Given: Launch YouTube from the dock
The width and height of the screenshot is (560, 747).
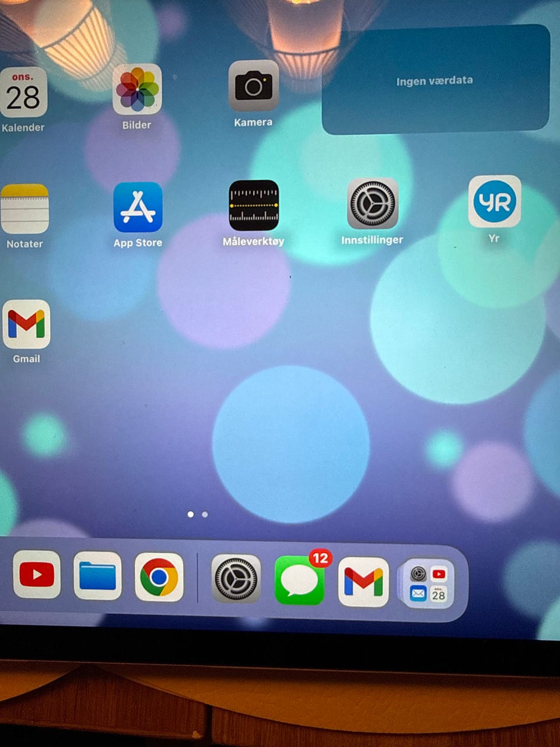Looking at the screenshot, I should [x=37, y=575].
